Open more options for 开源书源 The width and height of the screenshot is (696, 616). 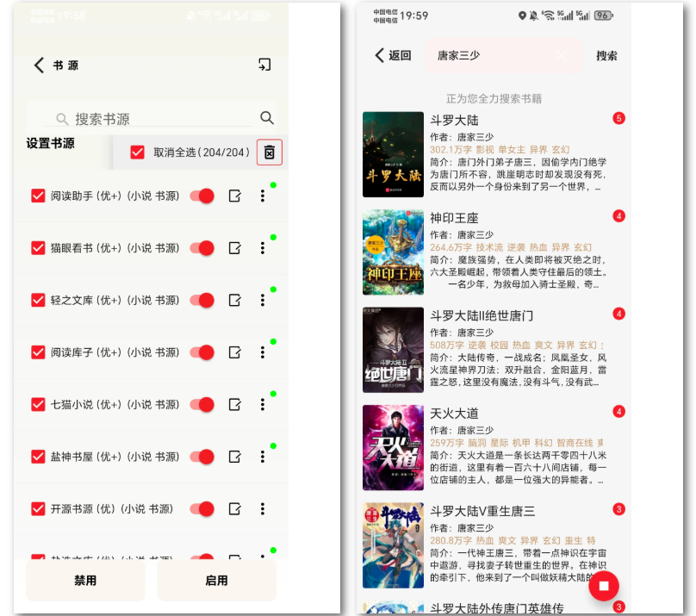[x=263, y=508]
